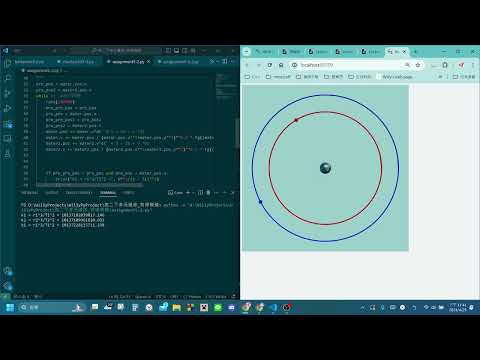Open the browser tab search dropdown
Viewport: 480px width, 360px height.
click(247, 52)
